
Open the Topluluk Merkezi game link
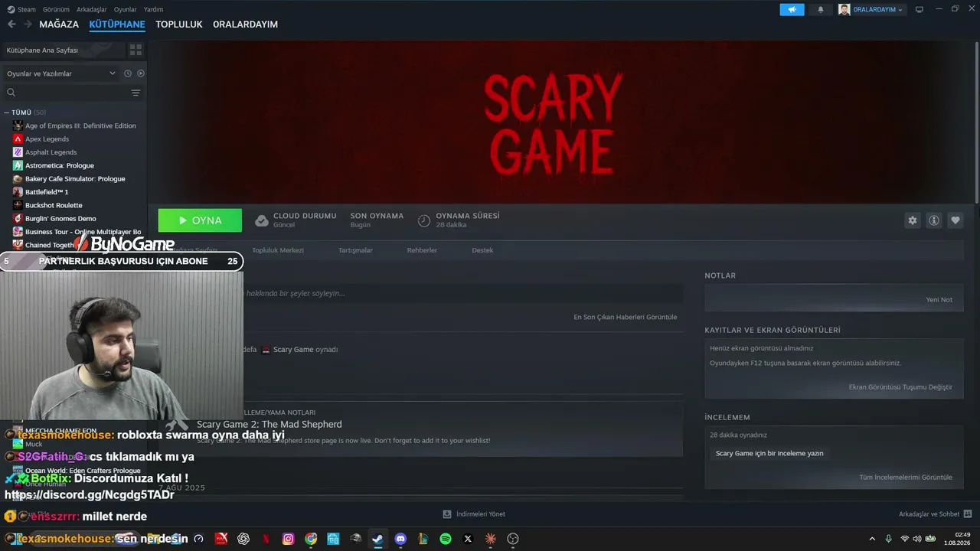(x=278, y=250)
